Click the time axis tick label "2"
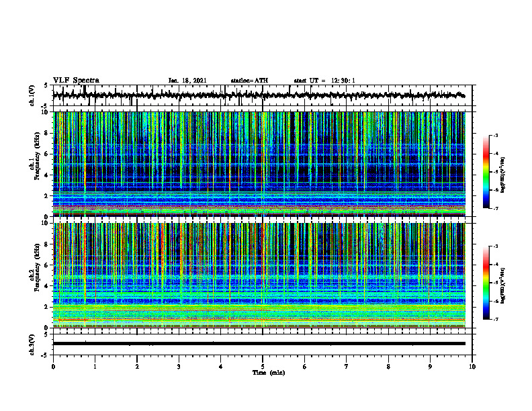This screenshot has height=411, width=532. (x=137, y=367)
